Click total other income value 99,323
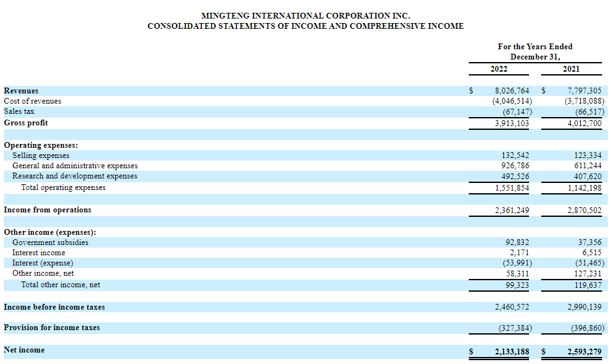This screenshot has width=611, height=364. tap(517, 285)
